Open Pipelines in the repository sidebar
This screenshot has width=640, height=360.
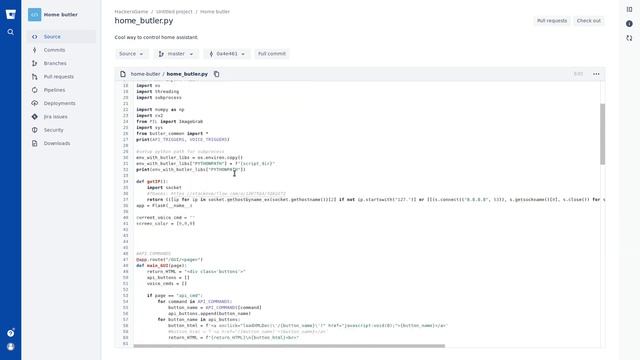click(x=62, y=90)
